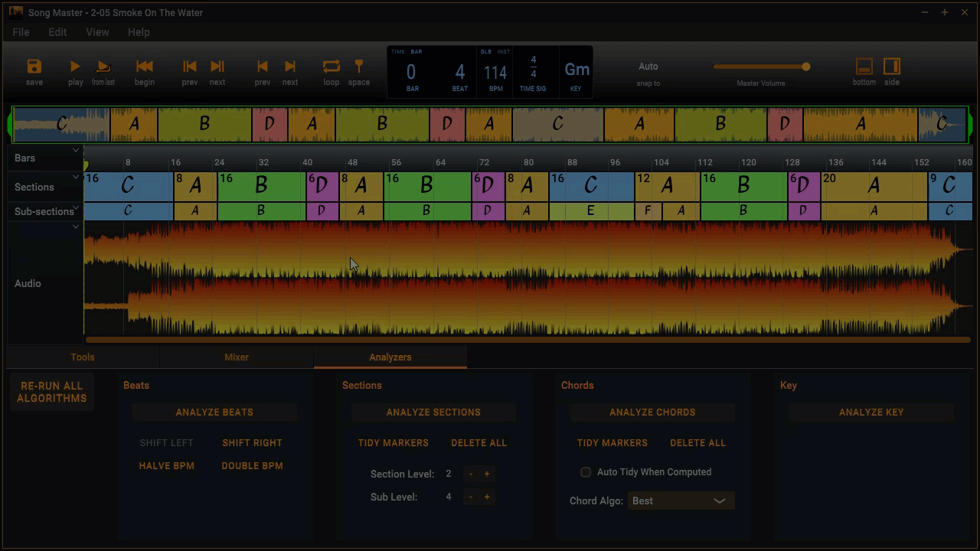Click Re-Run All Algorithms button
The image size is (980, 551).
pos(52,393)
